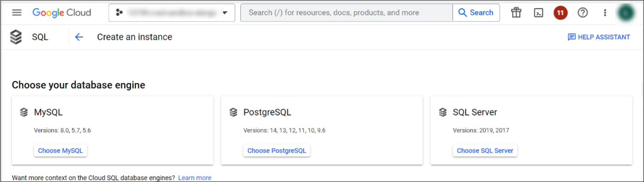The image size is (644, 182).
Task: Choose PostgreSQL database engine
Action: 277,151
